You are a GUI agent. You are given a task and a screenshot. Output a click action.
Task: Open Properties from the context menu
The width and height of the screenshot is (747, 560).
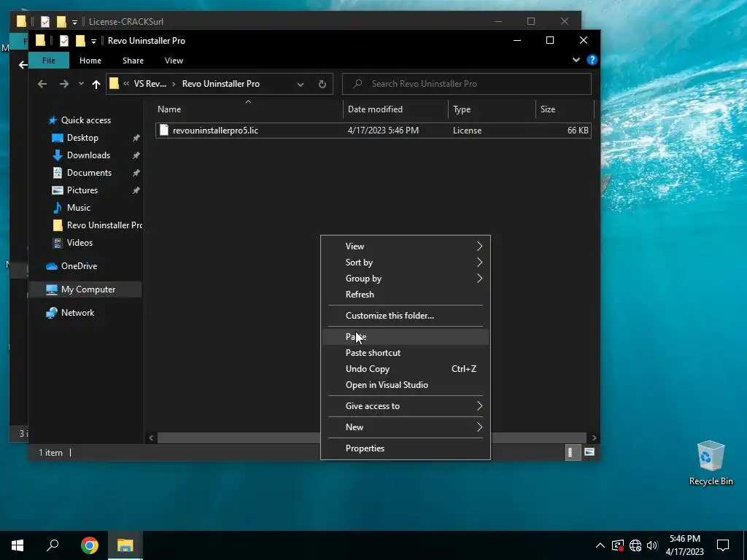point(406,448)
